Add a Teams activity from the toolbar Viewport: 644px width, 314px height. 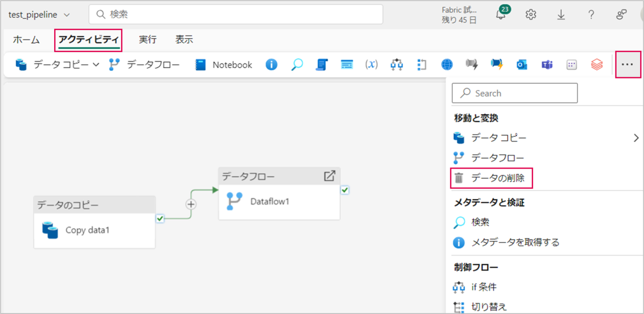tap(547, 65)
